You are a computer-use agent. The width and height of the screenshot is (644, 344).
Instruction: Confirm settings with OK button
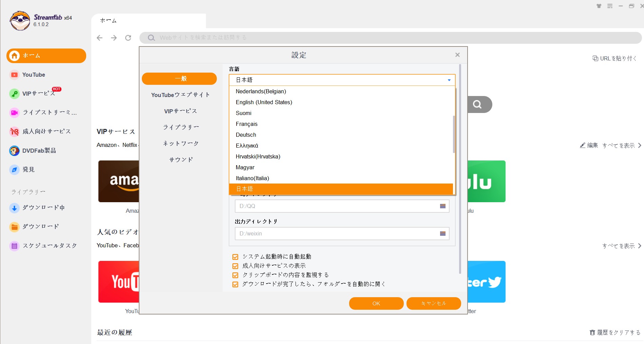(x=376, y=303)
